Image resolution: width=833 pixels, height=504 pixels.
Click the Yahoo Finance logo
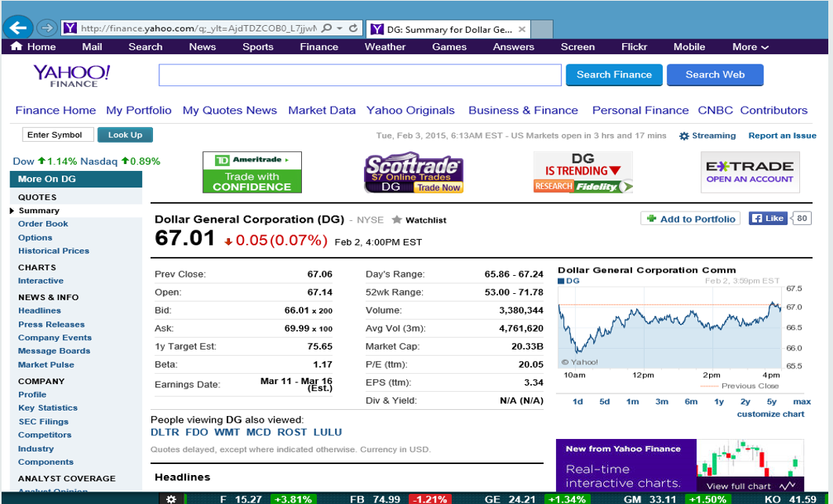click(x=71, y=75)
